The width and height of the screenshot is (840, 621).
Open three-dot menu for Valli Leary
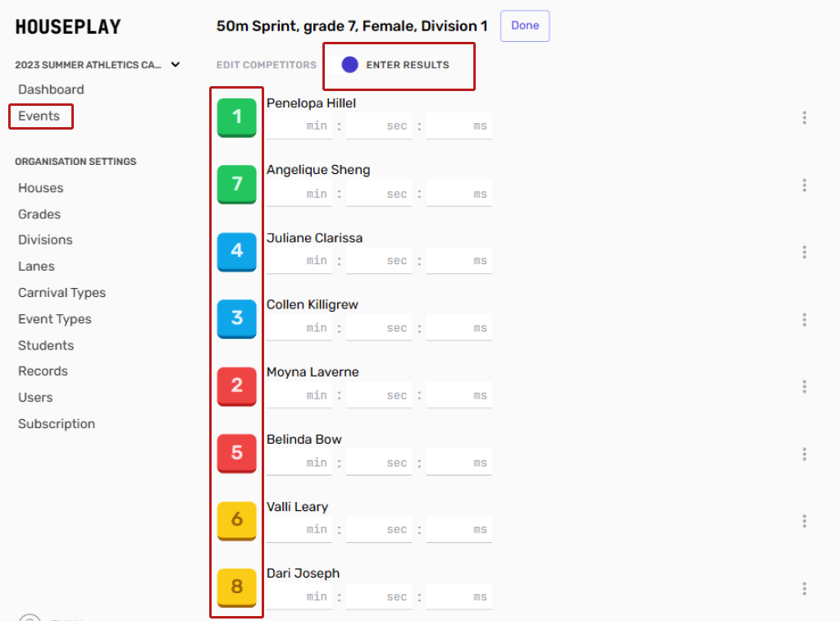click(x=804, y=521)
